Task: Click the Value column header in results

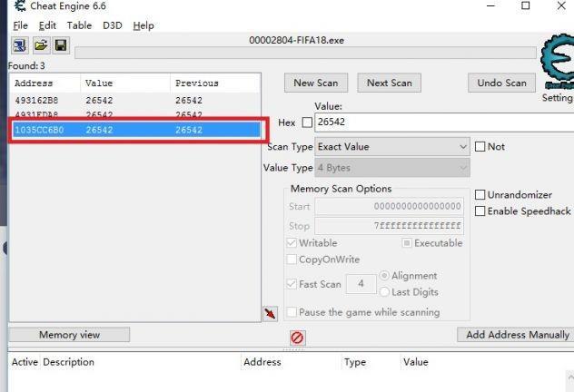Action: pos(125,83)
